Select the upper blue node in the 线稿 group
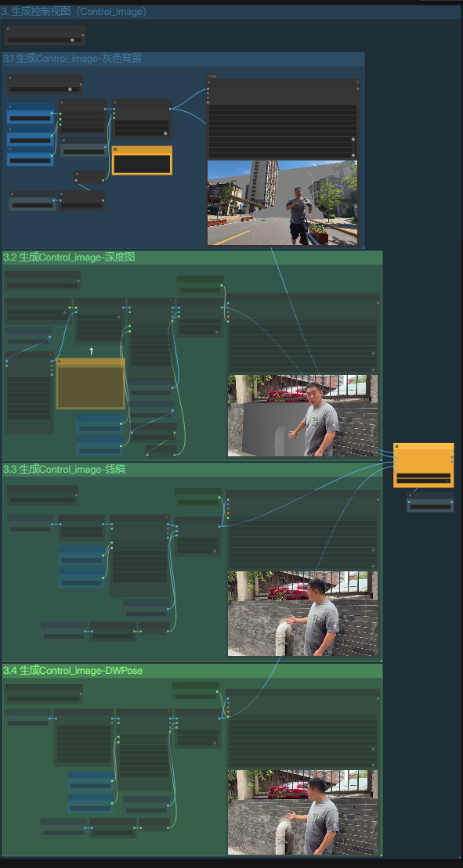The image size is (463, 868). [x=81, y=556]
